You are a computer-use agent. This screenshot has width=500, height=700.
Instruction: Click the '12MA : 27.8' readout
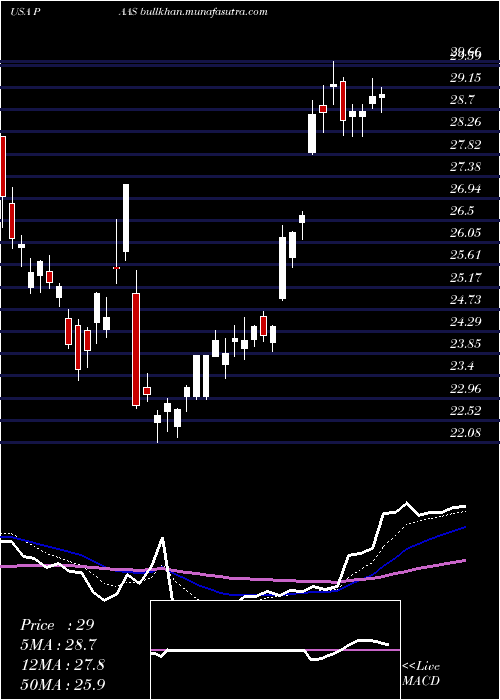click(62, 665)
